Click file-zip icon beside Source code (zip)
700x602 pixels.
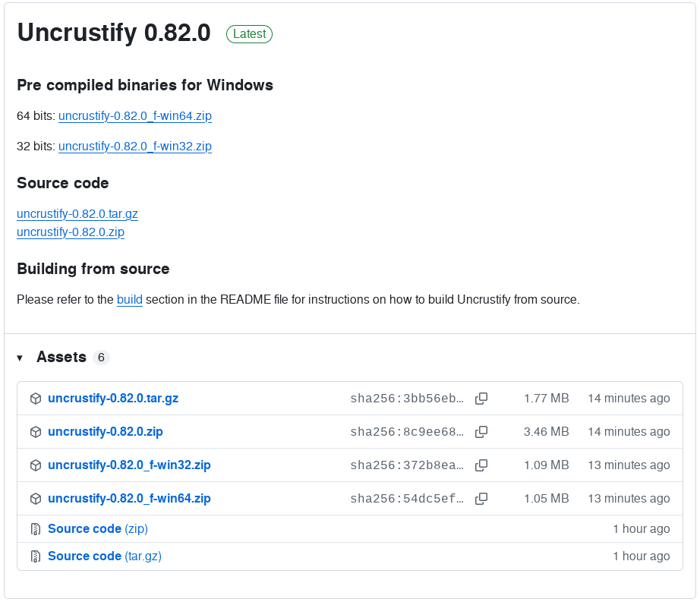(35, 529)
